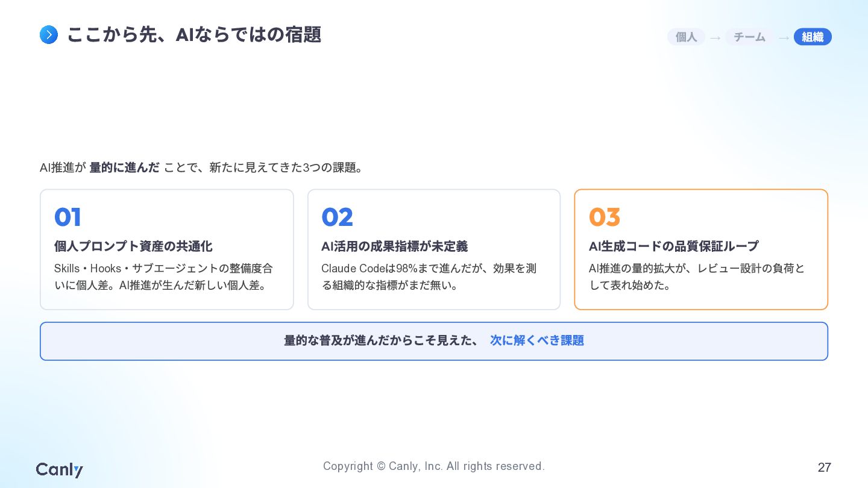Open the AI活用の成果指標が未定義 card heading

point(394,246)
